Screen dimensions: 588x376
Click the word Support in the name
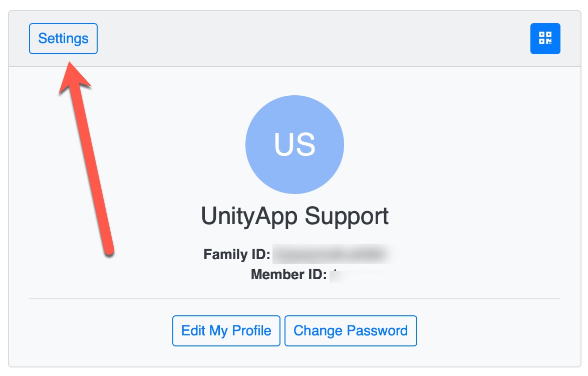[347, 216]
